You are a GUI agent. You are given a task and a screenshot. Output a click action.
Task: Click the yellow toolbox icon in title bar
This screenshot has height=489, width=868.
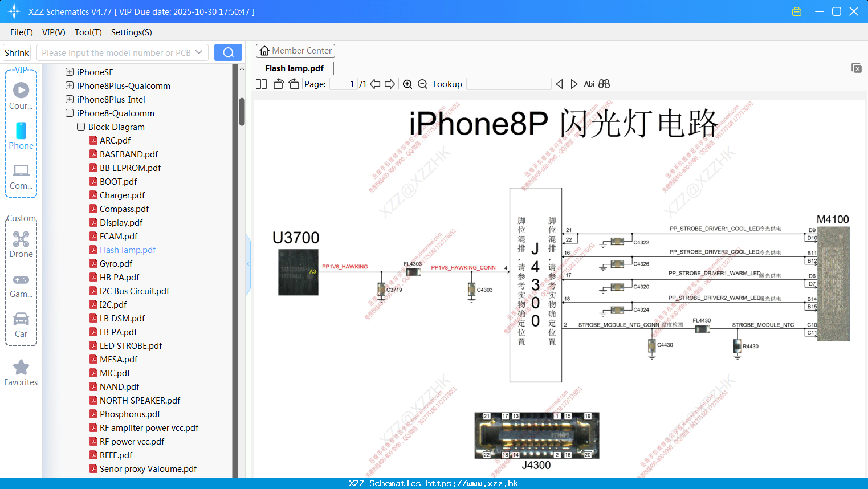797,11
